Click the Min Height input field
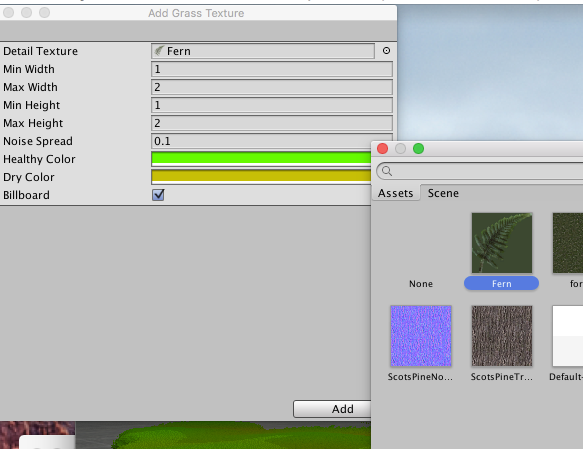The image size is (583, 449). pyautogui.click(x=272, y=105)
